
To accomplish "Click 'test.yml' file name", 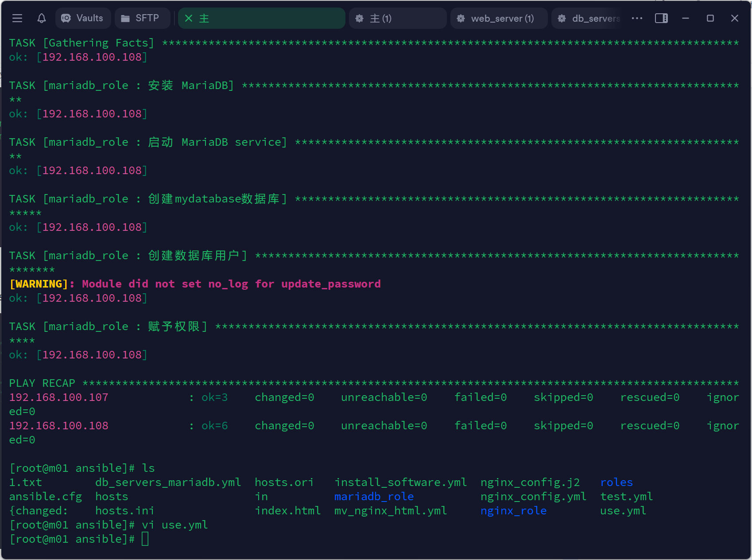I will coord(627,497).
